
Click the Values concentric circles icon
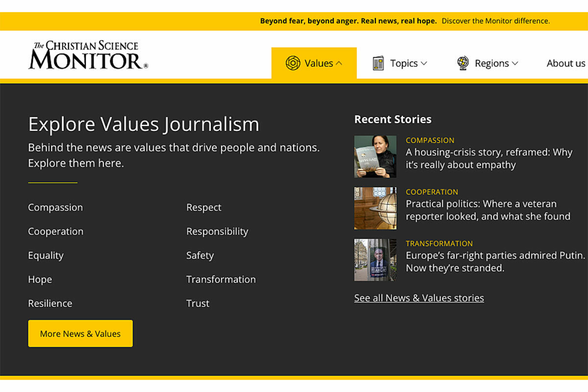tap(293, 63)
